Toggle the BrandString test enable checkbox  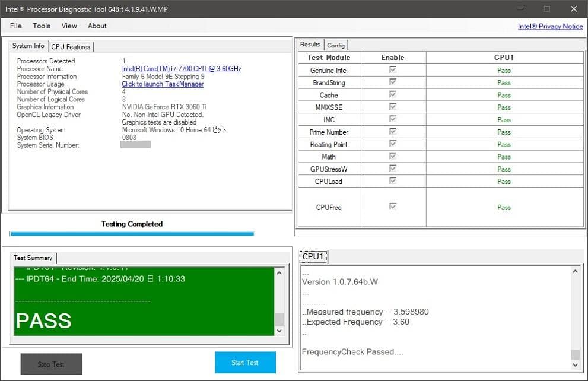393,82
